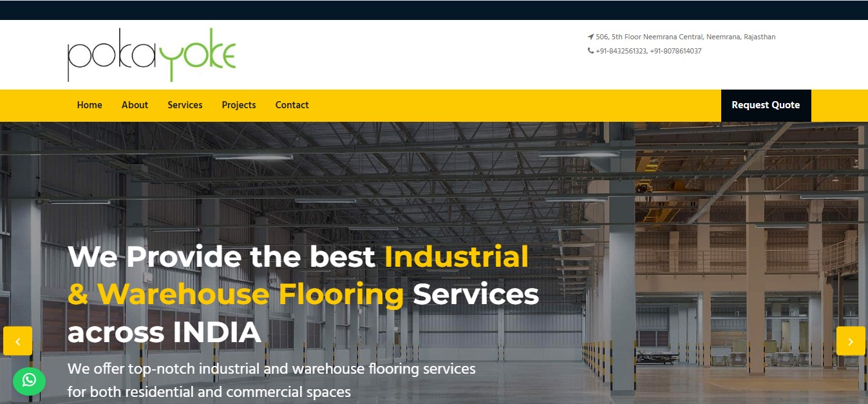Open the Home menu item
The height and width of the screenshot is (404, 868).
90,105
